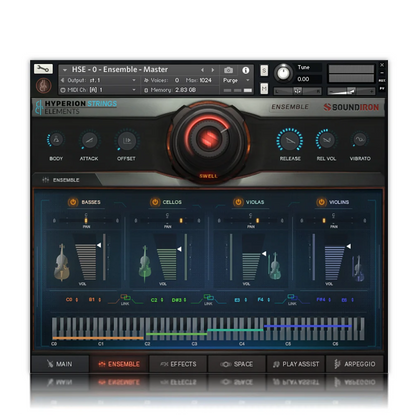The image size is (416, 416).
Task: Go to previous instrument with the left arrow
Action: [x=202, y=70]
